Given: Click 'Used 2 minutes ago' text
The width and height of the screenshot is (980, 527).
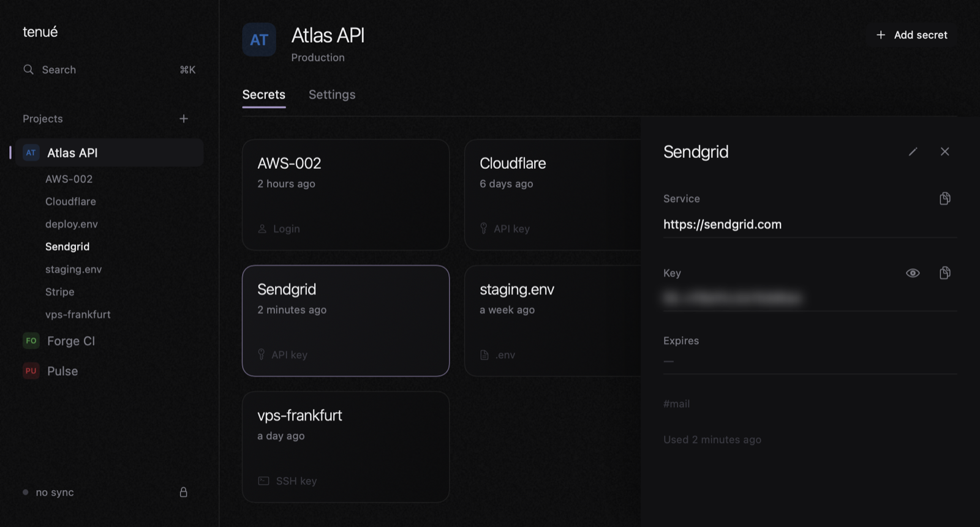Looking at the screenshot, I should tap(712, 439).
